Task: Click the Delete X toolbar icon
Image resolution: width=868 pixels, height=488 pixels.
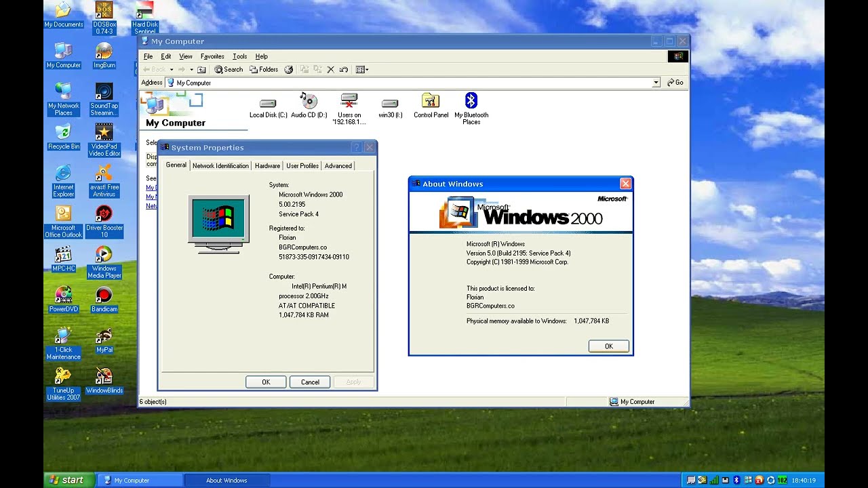Action: 330,70
